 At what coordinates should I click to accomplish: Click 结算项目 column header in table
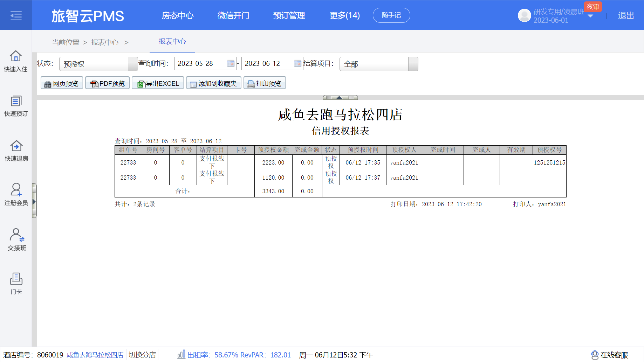click(212, 150)
